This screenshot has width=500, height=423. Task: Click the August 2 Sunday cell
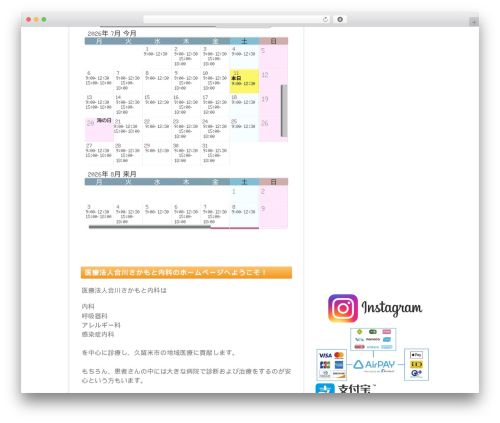tap(273, 194)
